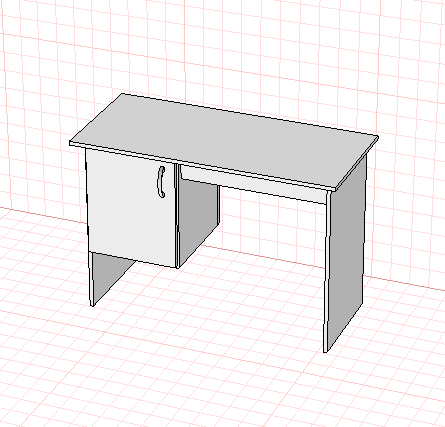The width and height of the screenshot is (445, 427).
Task: Select the cabinet door front panel
Action: coord(131,208)
